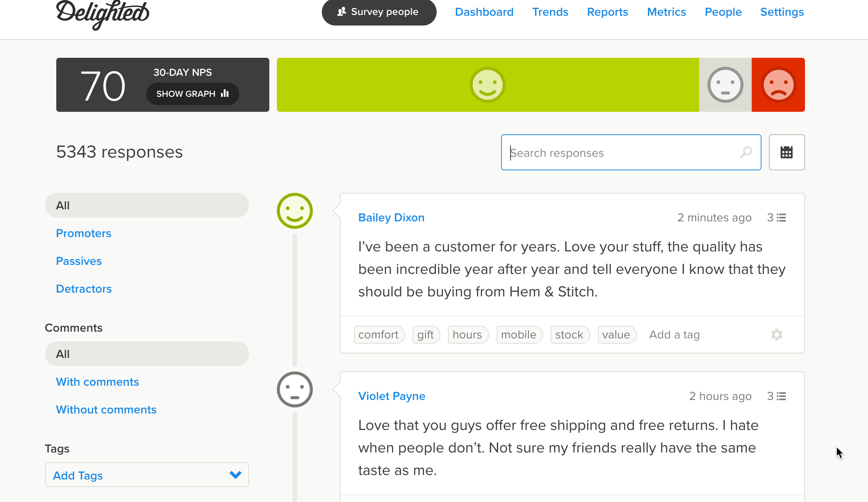Open the list icon beside Bailey Dixon's timestamp

[781, 218]
